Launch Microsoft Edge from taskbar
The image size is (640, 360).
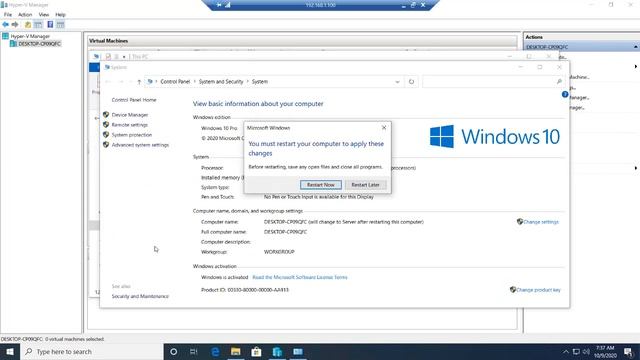point(215,351)
